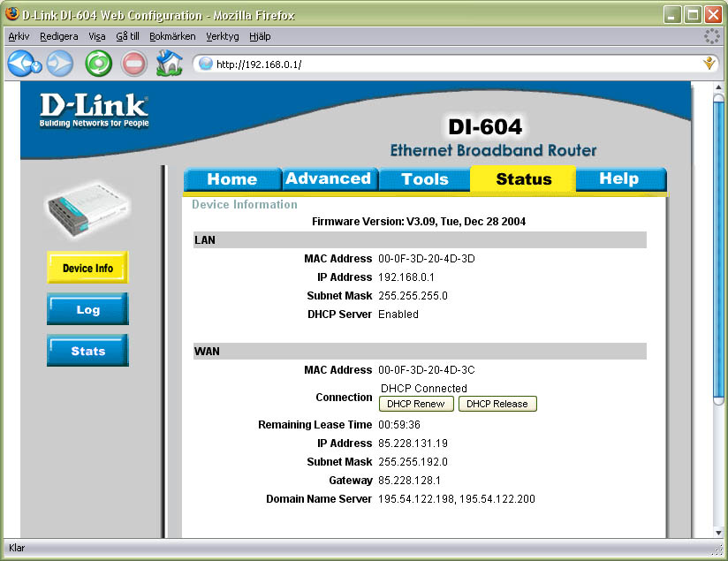Open the Gå till menu
Image resolution: width=728 pixels, height=561 pixels.
click(x=127, y=36)
